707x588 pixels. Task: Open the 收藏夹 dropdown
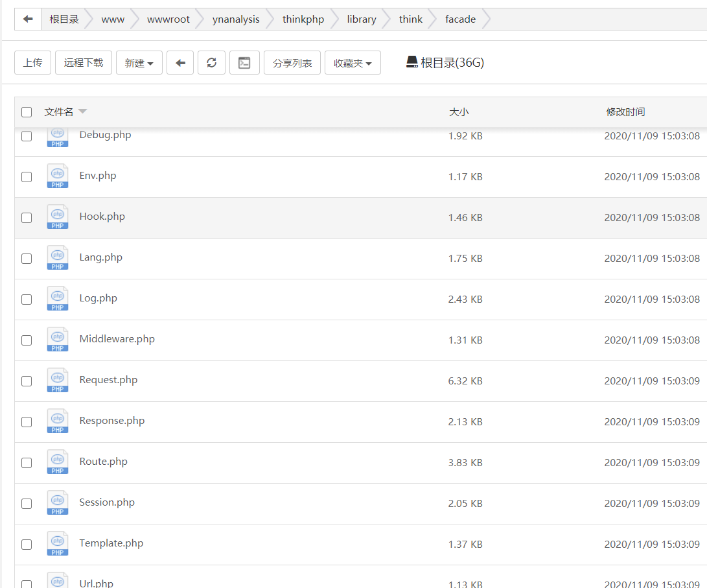click(353, 63)
